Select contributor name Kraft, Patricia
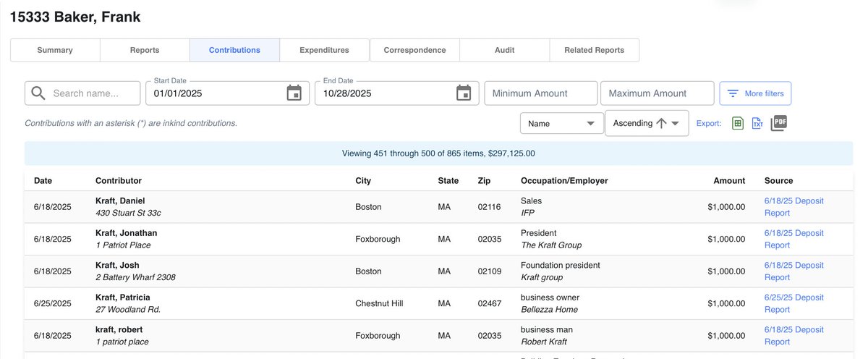 pyautogui.click(x=123, y=297)
